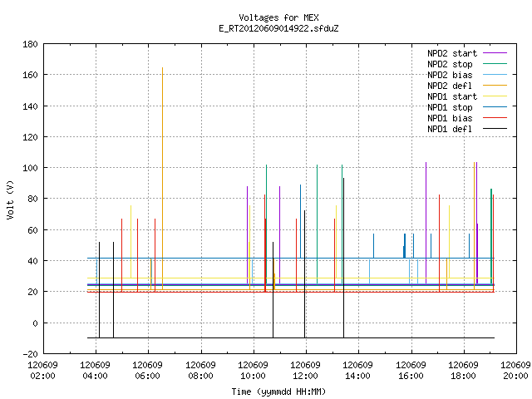532x399 pixels.
Task: Select the 'NPD2 start' legend label
Action: (452, 53)
